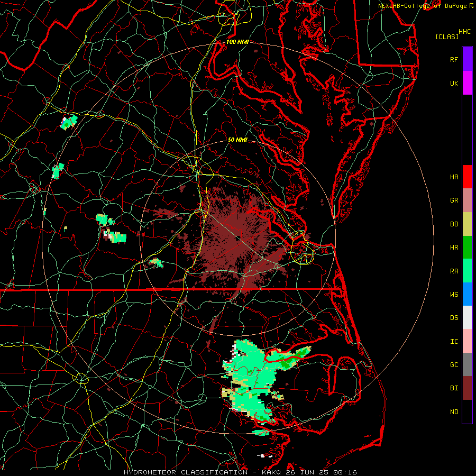
Task: Click the IC legend label
Action: (x=454, y=342)
